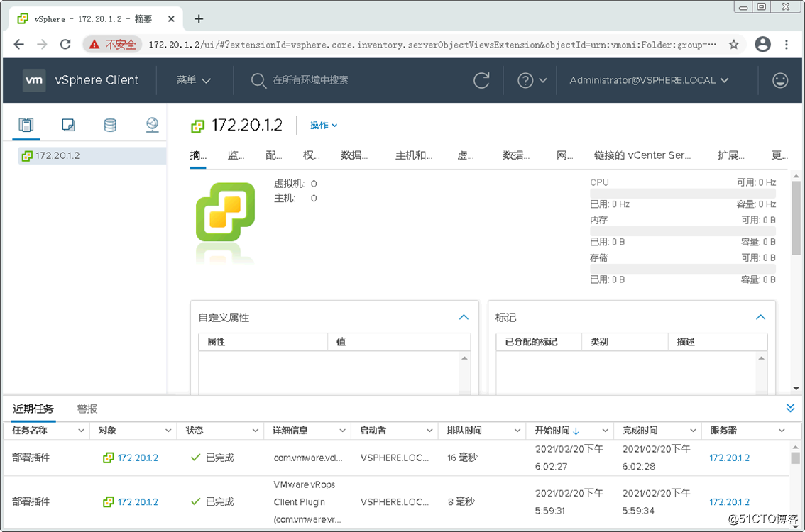The height and width of the screenshot is (532, 805).
Task: Open the Chrome profile avatar
Action: coord(763,45)
